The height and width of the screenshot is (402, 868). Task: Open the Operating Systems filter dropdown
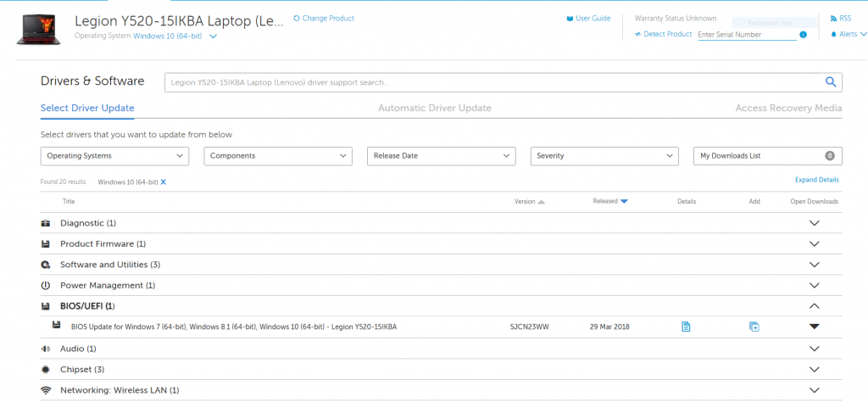click(114, 156)
